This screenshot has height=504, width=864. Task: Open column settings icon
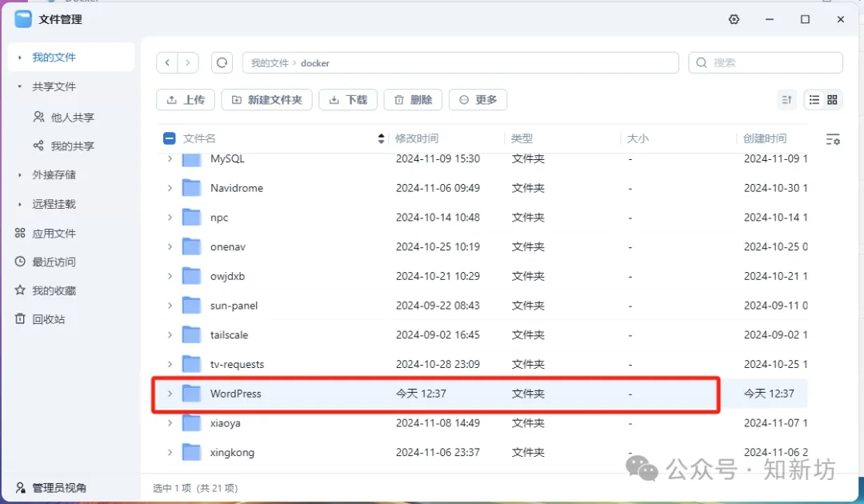coord(833,139)
